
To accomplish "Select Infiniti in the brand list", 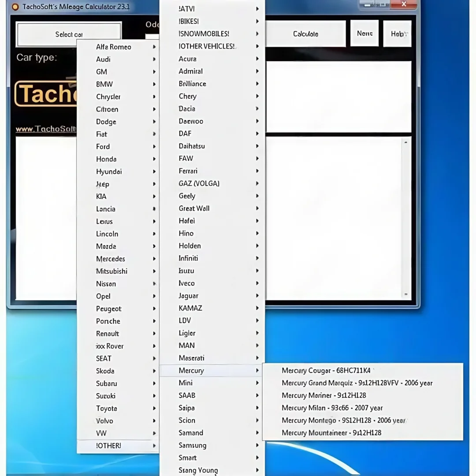I will [x=212, y=258].
